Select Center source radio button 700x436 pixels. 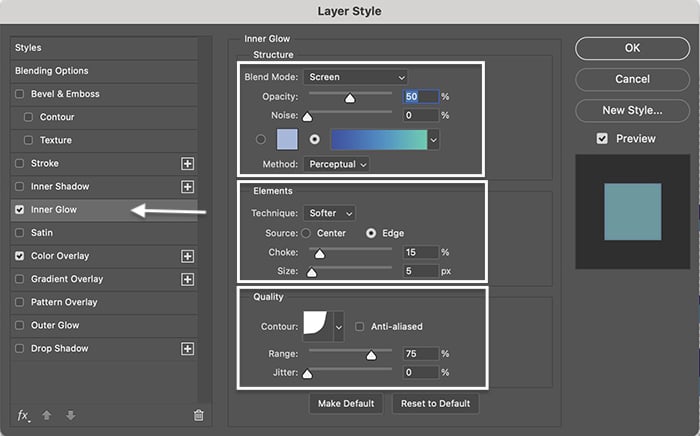click(x=306, y=233)
